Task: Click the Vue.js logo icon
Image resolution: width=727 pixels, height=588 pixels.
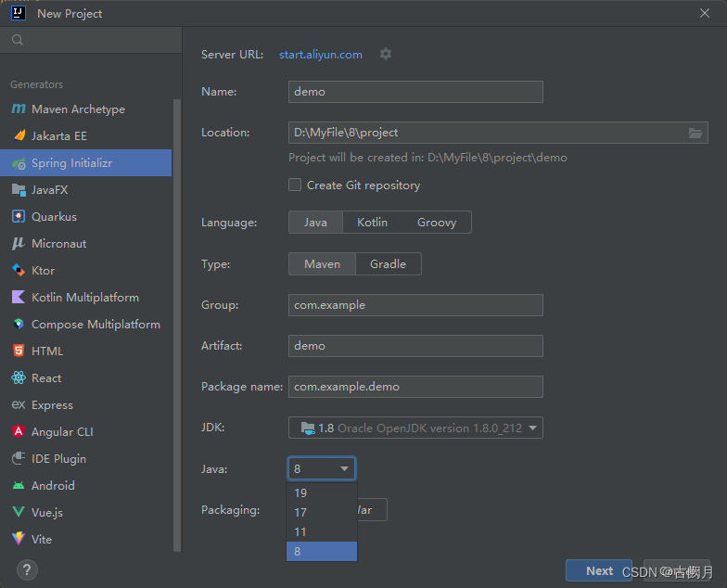Action: [x=19, y=512]
